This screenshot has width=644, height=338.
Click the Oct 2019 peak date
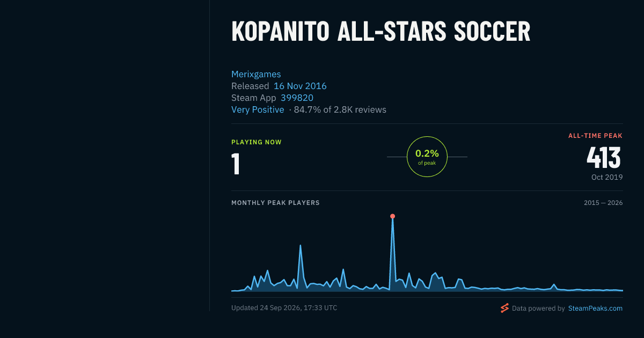click(607, 177)
